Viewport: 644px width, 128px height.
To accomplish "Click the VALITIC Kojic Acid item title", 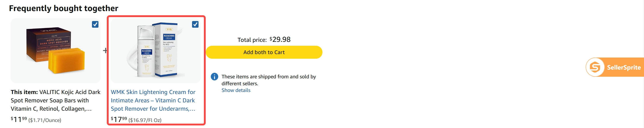I will coord(56,100).
